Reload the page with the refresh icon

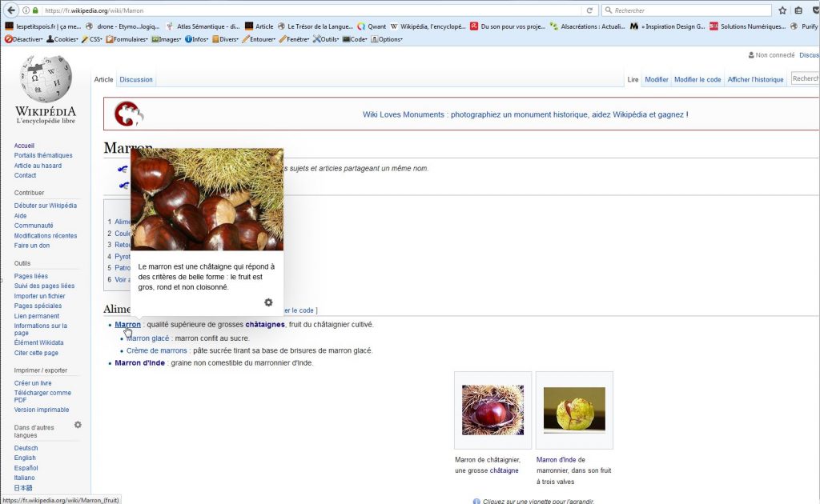(x=590, y=10)
